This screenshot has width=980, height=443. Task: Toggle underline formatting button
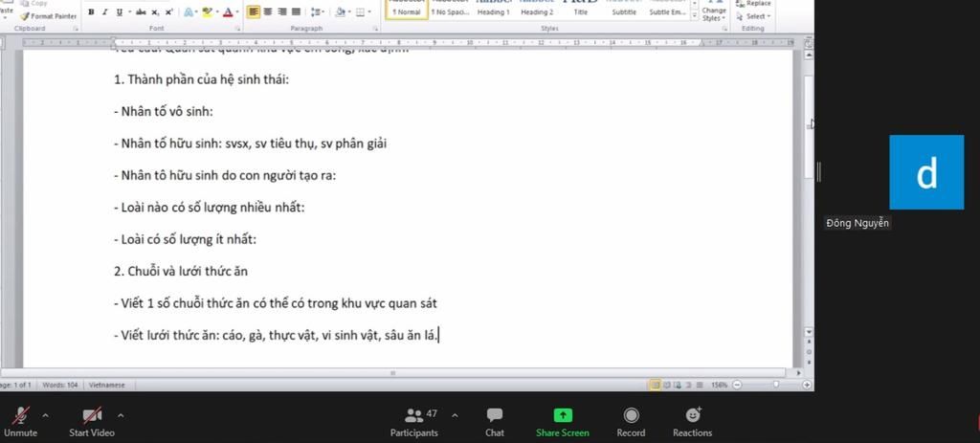pyautogui.click(x=120, y=11)
